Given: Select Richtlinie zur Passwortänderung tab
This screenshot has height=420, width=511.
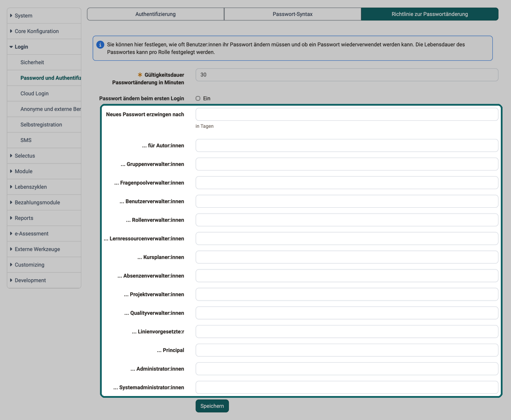Looking at the screenshot, I should tap(430, 14).
